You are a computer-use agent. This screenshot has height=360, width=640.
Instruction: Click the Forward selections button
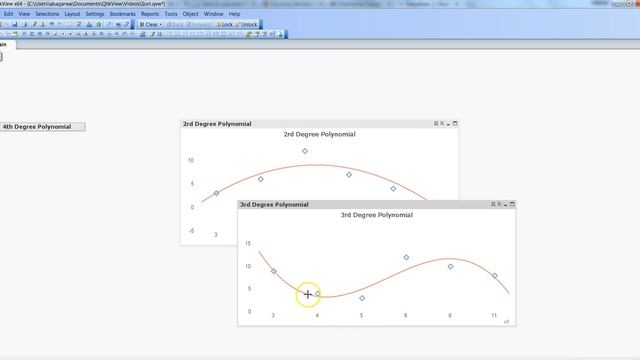click(199, 24)
